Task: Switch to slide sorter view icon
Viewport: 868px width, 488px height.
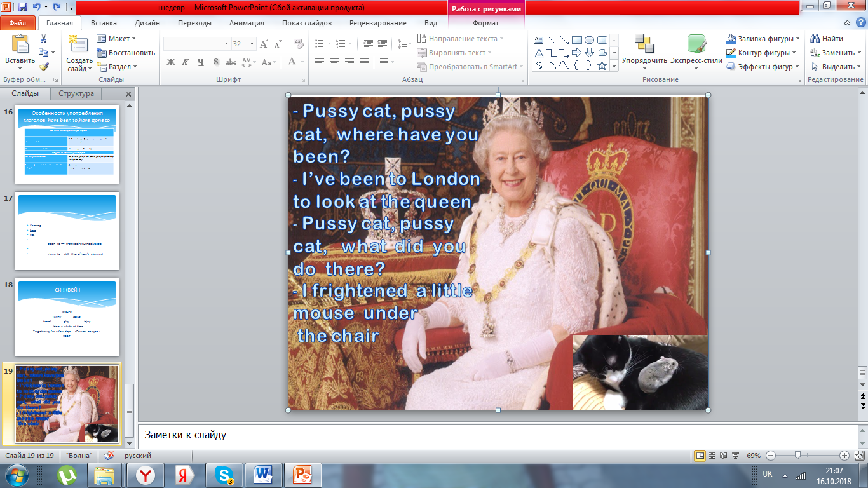Action: coord(712,456)
